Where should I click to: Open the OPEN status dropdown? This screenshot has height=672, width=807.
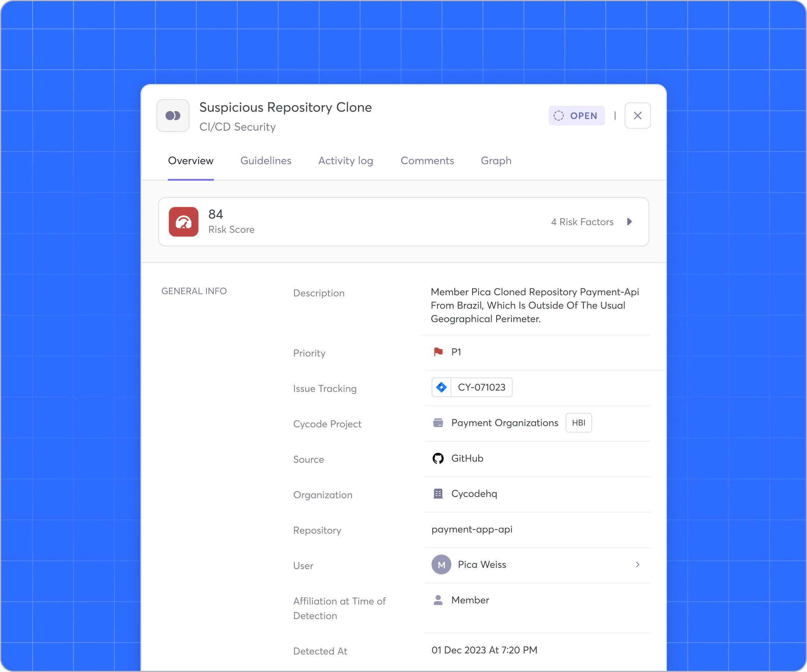point(576,116)
